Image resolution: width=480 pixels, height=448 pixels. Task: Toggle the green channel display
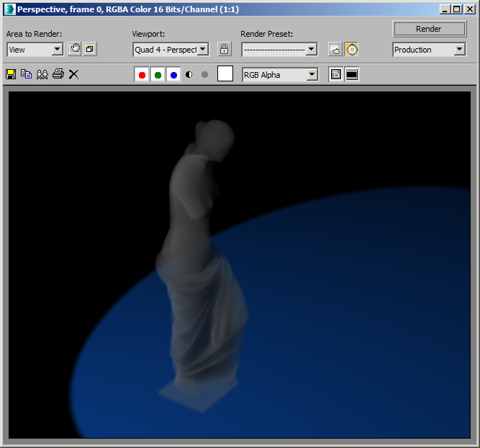pos(158,74)
